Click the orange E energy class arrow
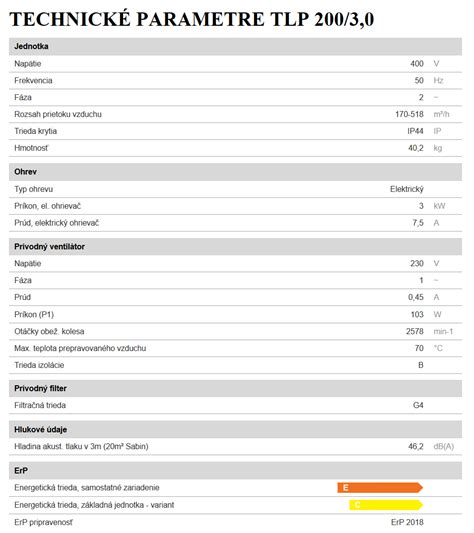 [380, 488]
